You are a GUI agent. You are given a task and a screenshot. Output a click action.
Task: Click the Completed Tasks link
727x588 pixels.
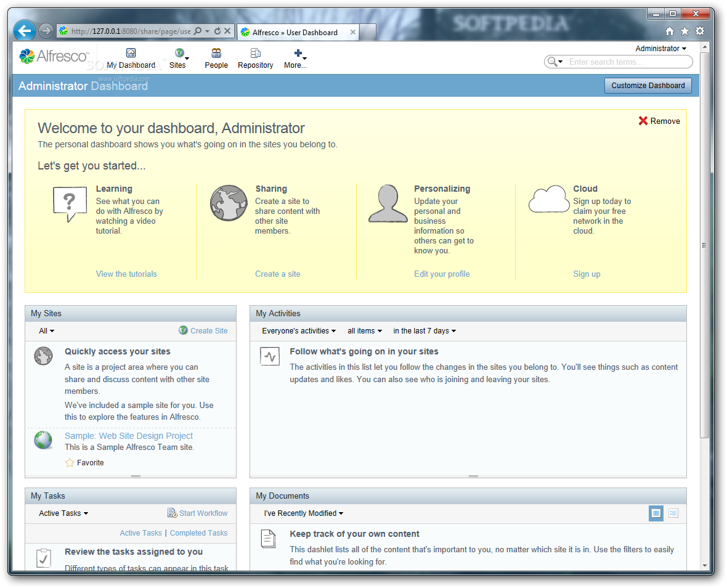(198, 533)
